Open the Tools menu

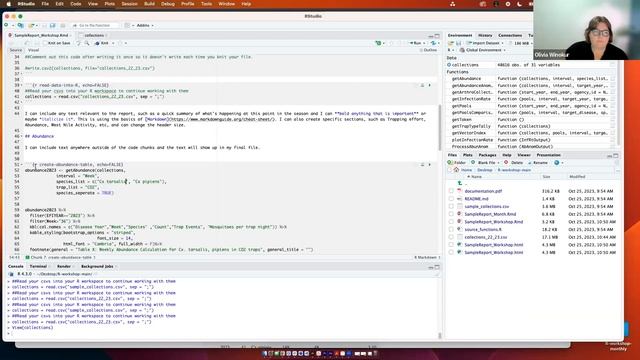(x=207, y=4)
